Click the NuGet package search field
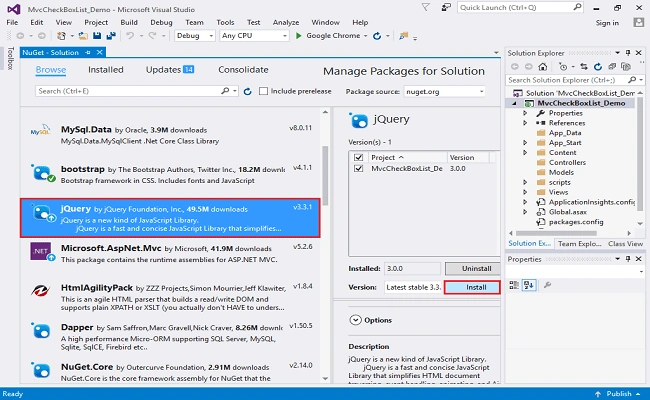 click(x=129, y=91)
